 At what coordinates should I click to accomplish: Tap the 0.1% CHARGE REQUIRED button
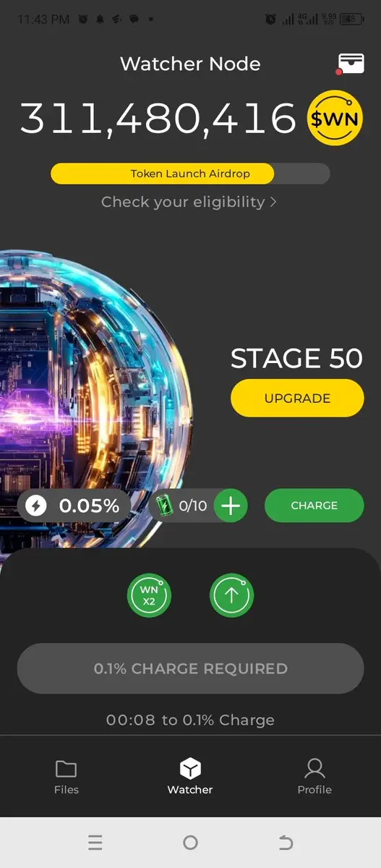pyautogui.click(x=190, y=668)
